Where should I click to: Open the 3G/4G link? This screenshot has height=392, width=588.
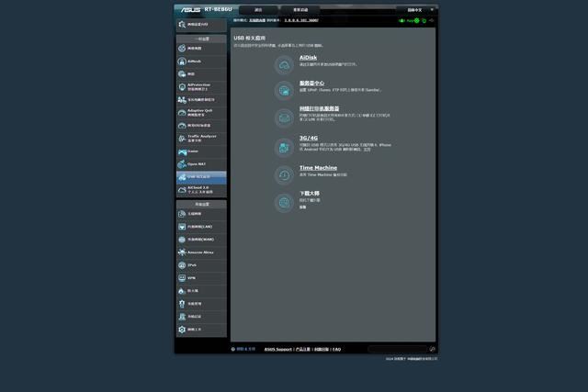pyautogui.click(x=309, y=138)
